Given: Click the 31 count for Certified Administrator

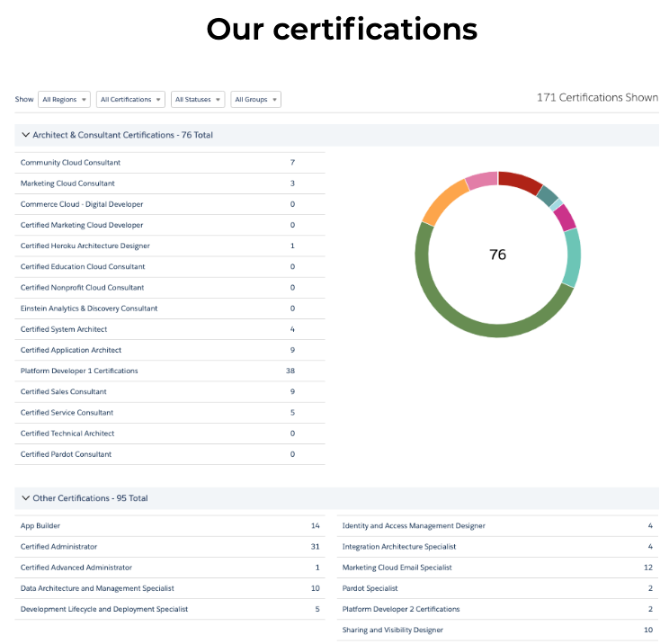Looking at the screenshot, I should point(316,547).
